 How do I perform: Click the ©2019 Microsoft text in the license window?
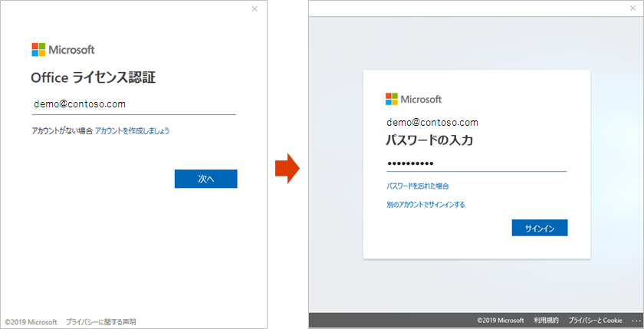pyautogui.click(x=31, y=322)
